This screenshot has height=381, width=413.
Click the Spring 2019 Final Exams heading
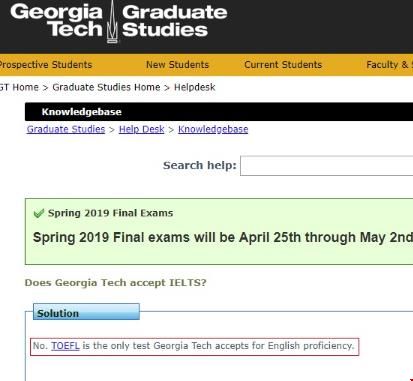pyautogui.click(x=110, y=213)
